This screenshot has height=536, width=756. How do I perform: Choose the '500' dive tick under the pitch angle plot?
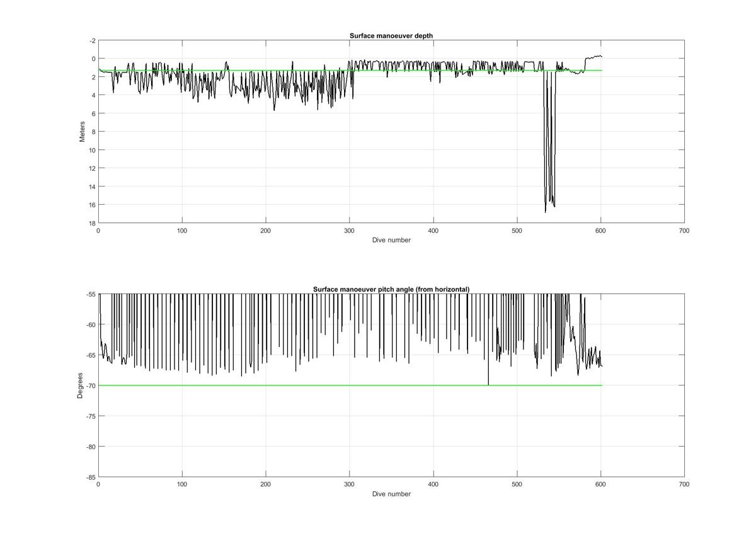click(x=517, y=484)
